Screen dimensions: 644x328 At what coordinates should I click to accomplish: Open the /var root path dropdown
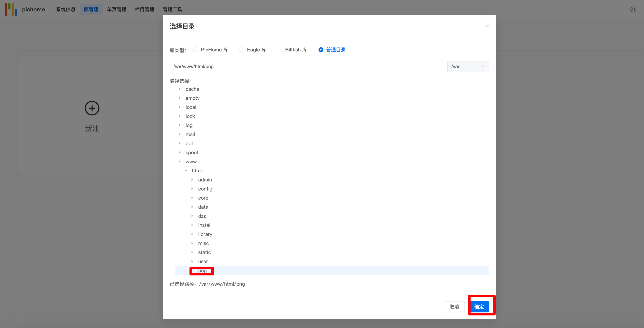(468, 67)
